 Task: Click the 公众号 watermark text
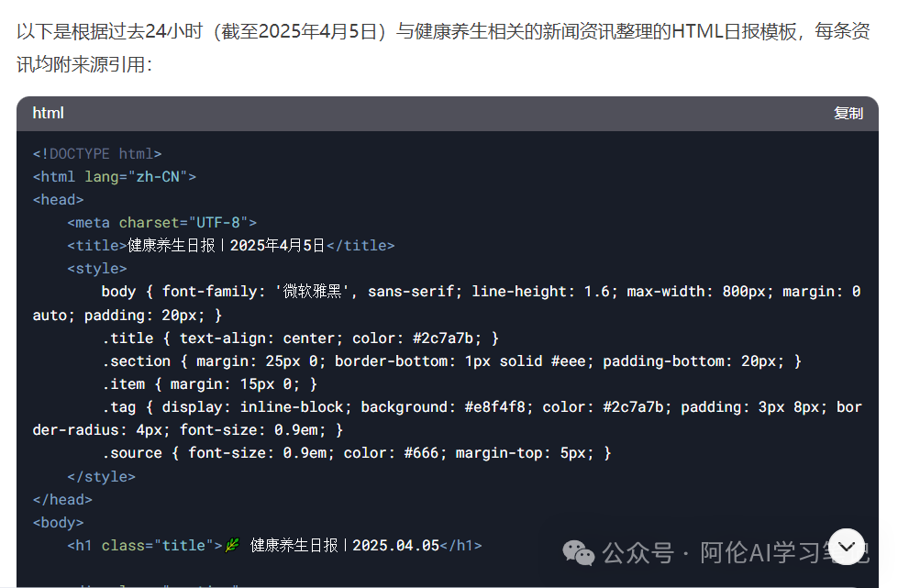pyautogui.click(x=637, y=553)
